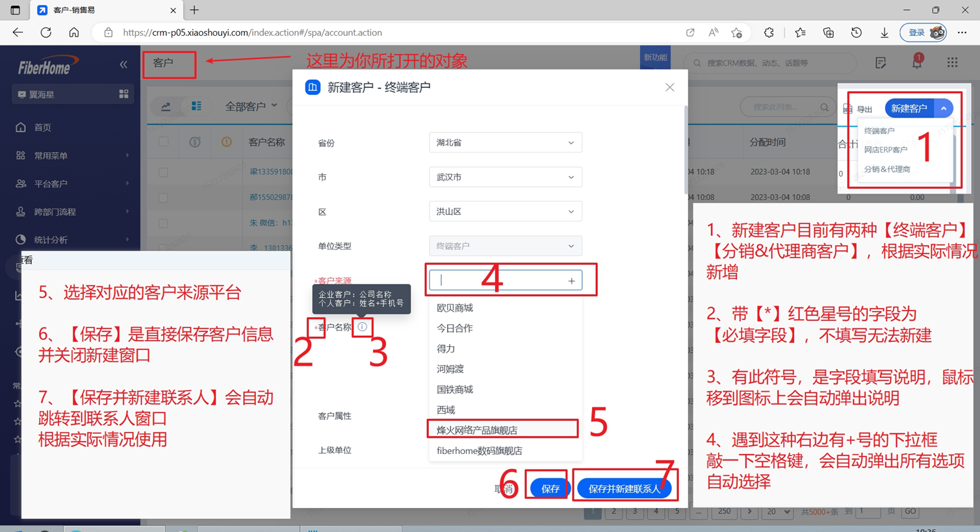Screen dimensions: 980x532
Task: Tick checkbox for row 朱 微信
Action: pos(163,223)
